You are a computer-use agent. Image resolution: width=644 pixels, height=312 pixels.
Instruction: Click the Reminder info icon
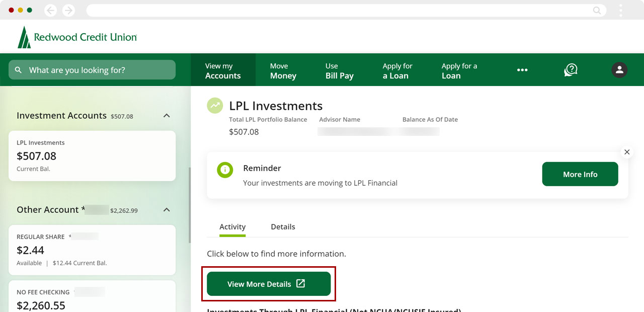click(x=225, y=170)
